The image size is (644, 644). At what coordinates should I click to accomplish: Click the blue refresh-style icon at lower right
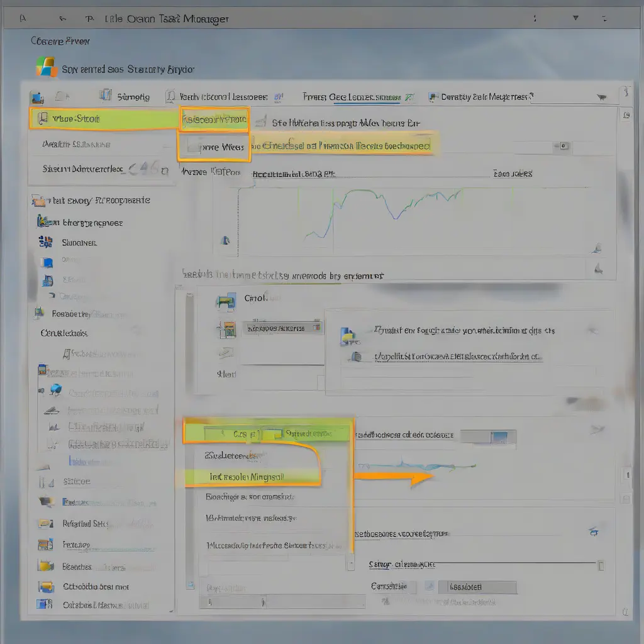[594, 532]
